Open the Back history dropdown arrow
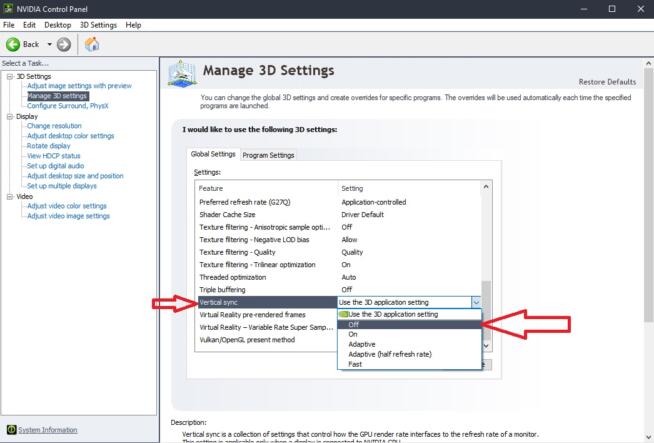This screenshot has width=654, height=443. pos(49,44)
